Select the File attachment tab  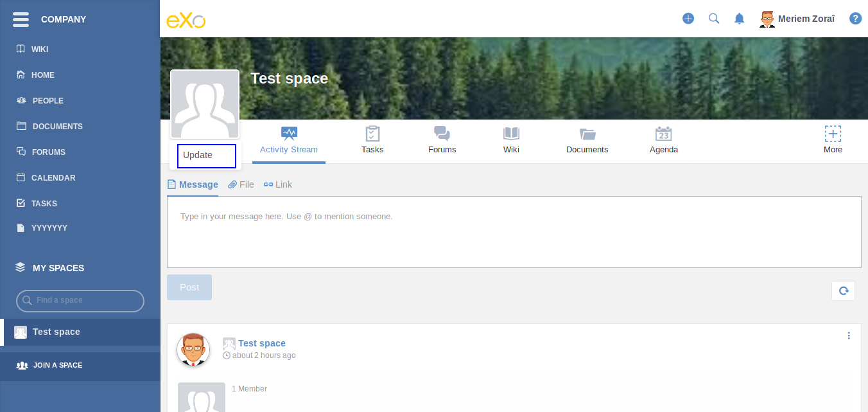pos(241,184)
